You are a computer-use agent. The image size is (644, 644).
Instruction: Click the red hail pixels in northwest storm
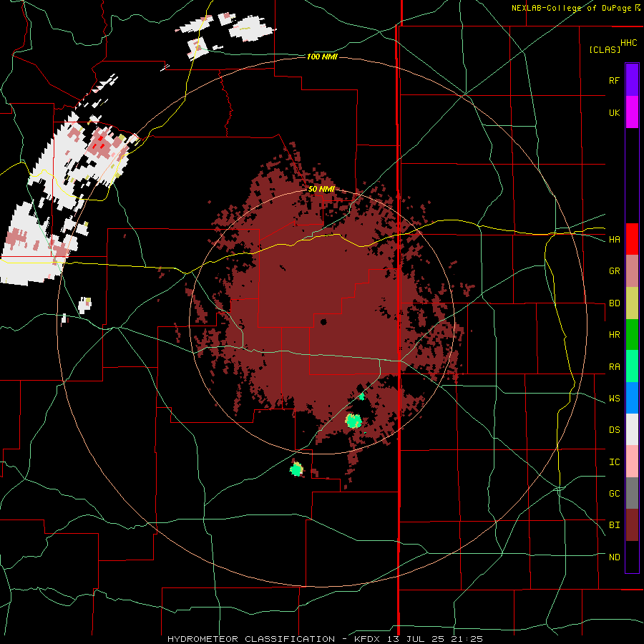click(x=99, y=143)
